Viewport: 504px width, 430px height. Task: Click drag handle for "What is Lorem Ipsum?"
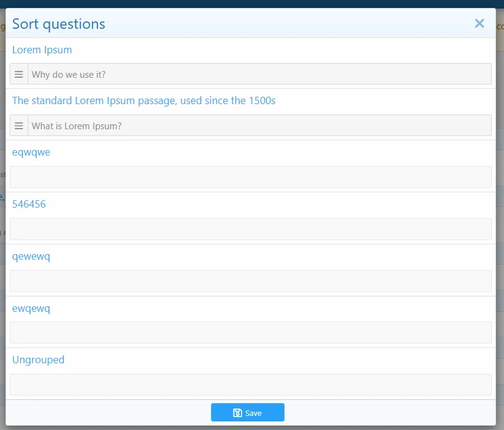19,126
